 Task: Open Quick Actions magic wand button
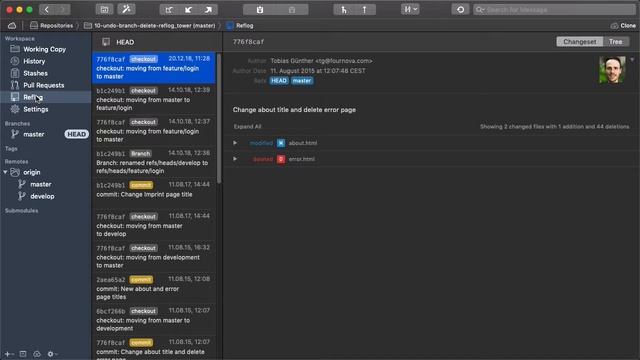(x=127, y=9)
